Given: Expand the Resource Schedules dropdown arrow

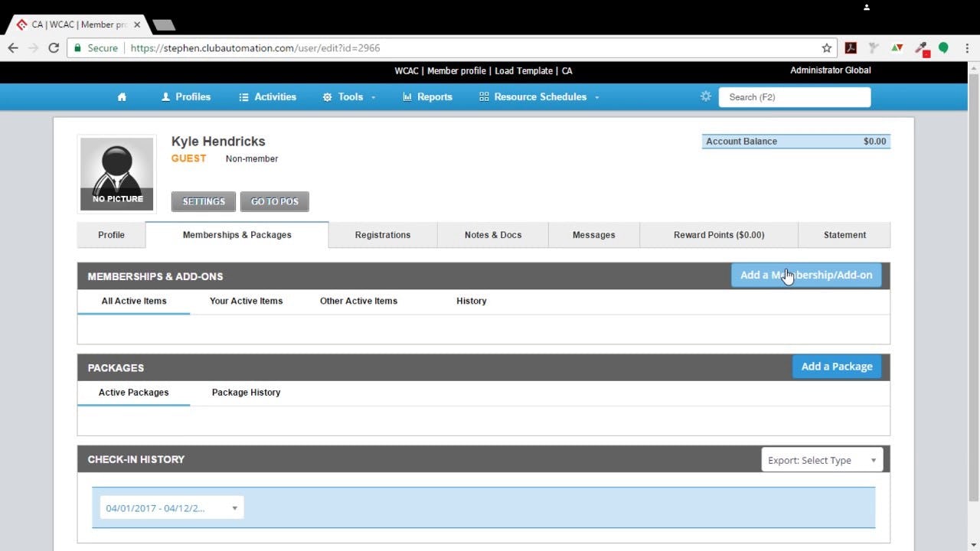Looking at the screenshot, I should tap(596, 97).
